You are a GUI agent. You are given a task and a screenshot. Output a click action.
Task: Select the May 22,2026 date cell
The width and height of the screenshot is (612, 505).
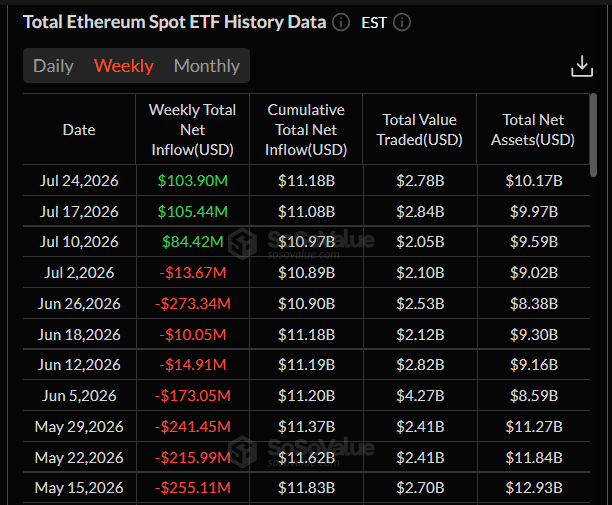click(x=79, y=457)
